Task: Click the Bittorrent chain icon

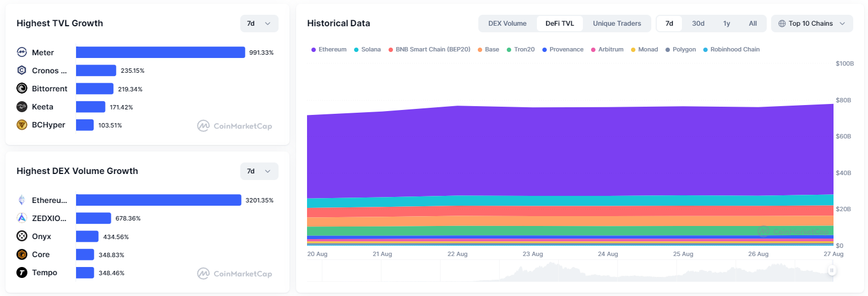Action: 22,88
